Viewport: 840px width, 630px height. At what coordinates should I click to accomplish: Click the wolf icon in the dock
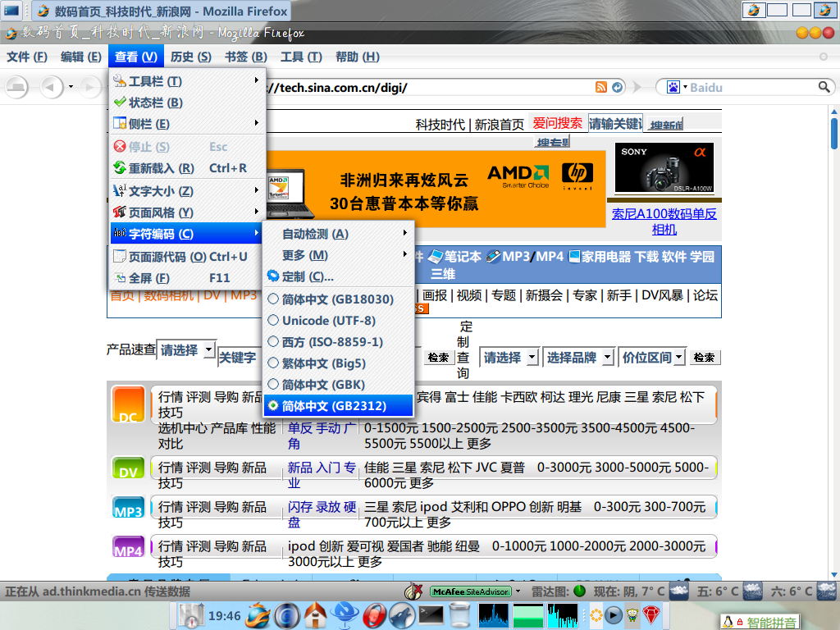[x=402, y=615]
